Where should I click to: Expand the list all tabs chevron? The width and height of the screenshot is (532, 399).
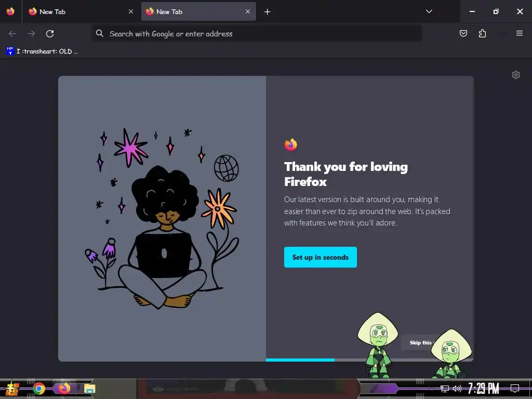pos(429,11)
